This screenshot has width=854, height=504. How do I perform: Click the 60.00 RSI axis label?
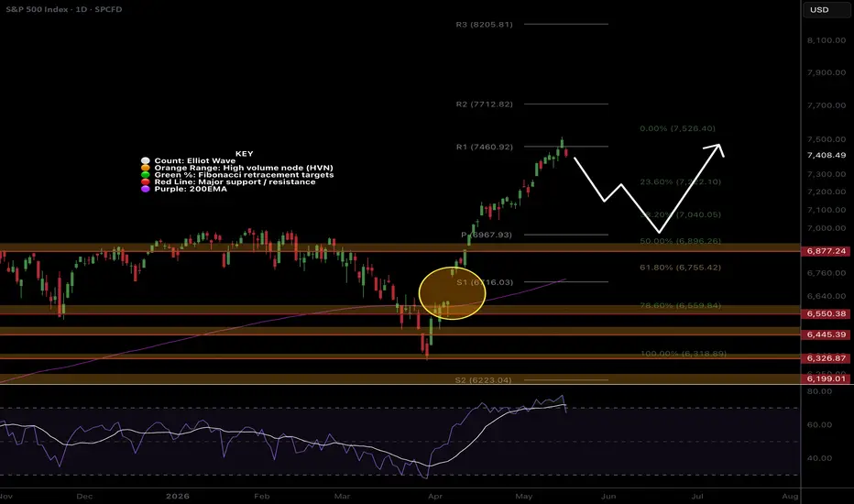tap(819, 424)
